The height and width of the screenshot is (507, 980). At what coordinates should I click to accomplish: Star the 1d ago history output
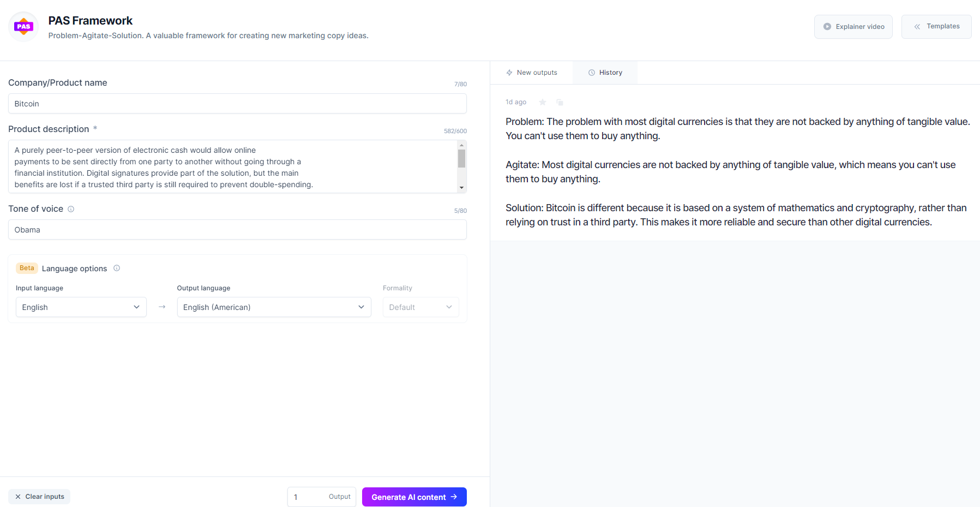pyautogui.click(x=543, y=102)
